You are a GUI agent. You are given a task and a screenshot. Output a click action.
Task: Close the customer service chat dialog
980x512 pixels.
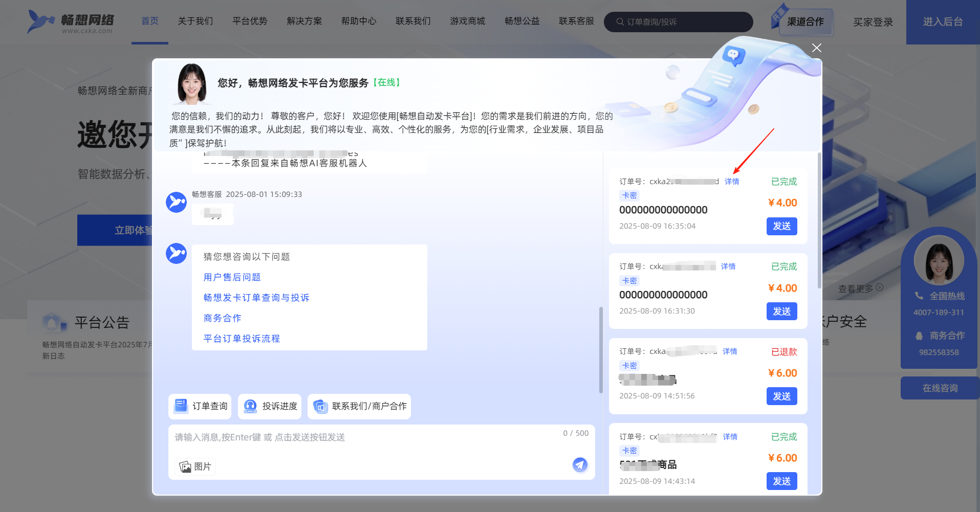coord(817,48)
